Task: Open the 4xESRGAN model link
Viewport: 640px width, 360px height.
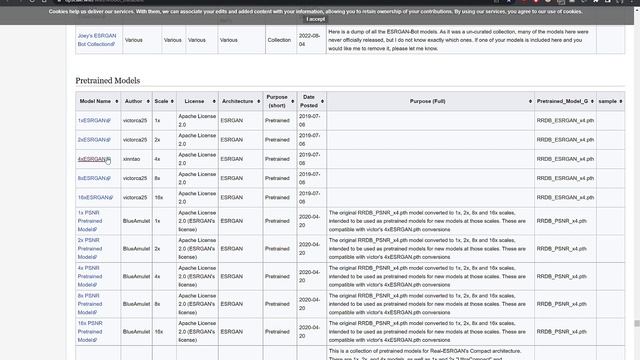Action: pos(94,159)
